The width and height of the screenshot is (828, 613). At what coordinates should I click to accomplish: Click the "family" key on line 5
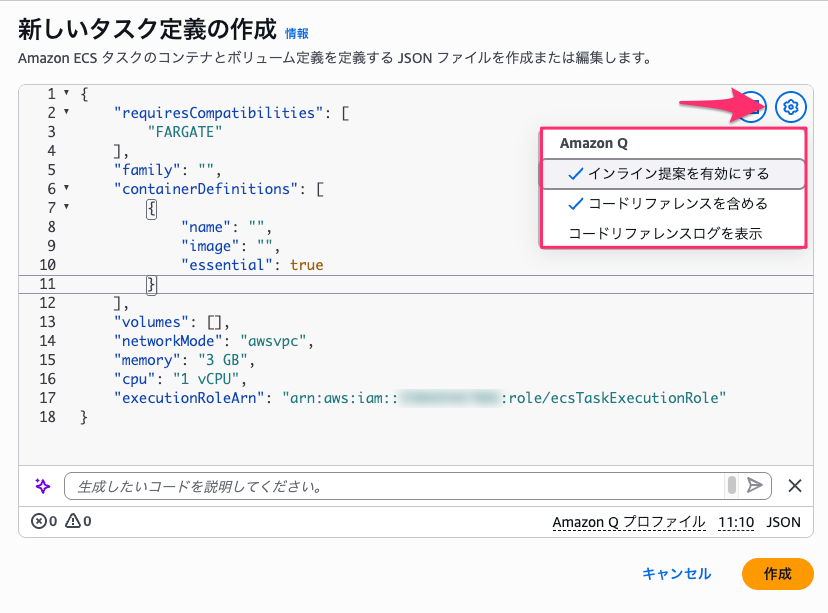coord(147,170)
